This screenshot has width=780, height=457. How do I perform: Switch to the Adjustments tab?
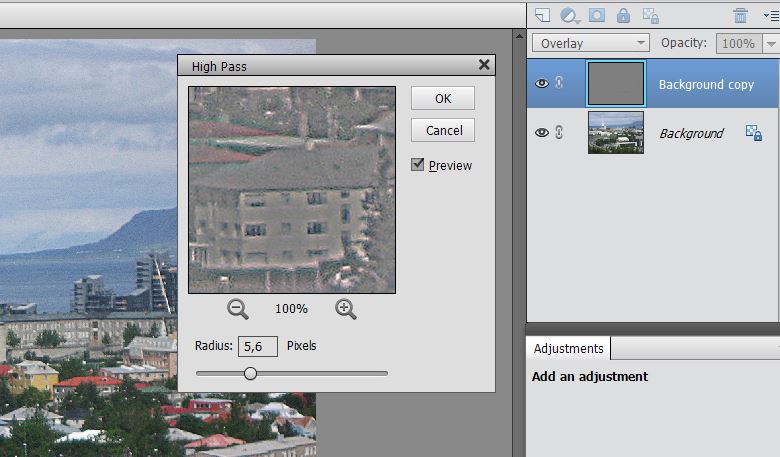tap(569, 349)
